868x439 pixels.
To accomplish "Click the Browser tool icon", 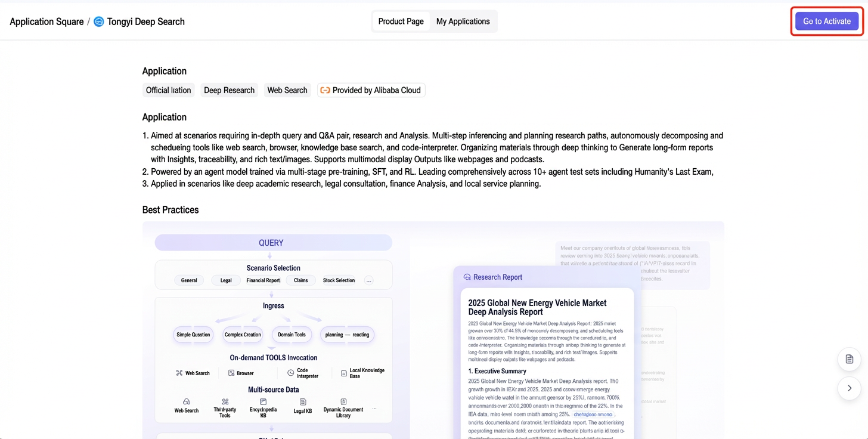I will tap(231, 373).
